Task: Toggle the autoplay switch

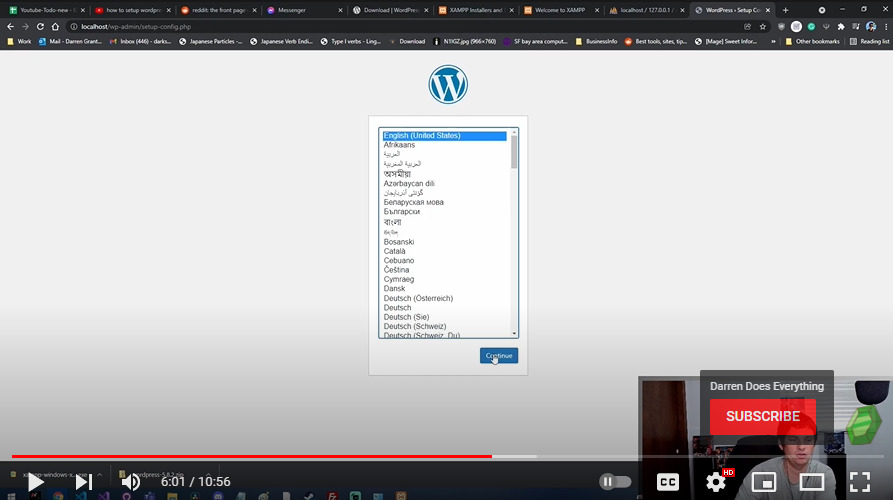Action: tap(615, 482)
